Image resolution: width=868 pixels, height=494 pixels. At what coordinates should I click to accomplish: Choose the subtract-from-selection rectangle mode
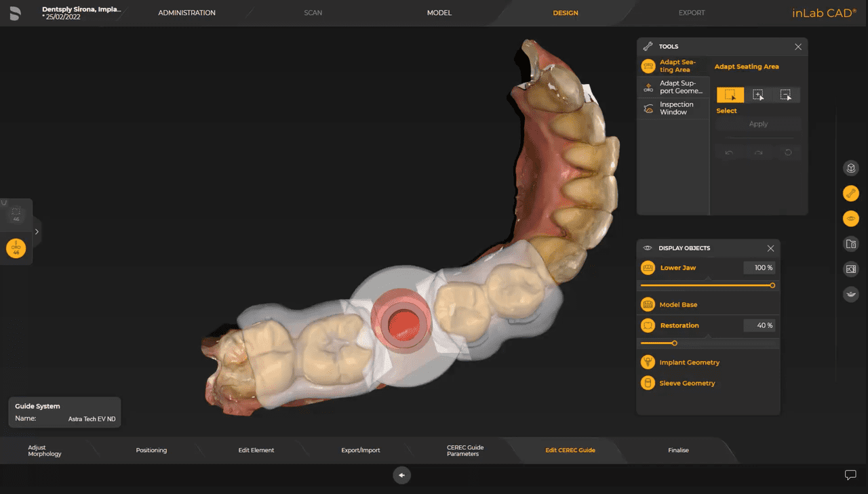pos(787,95)
